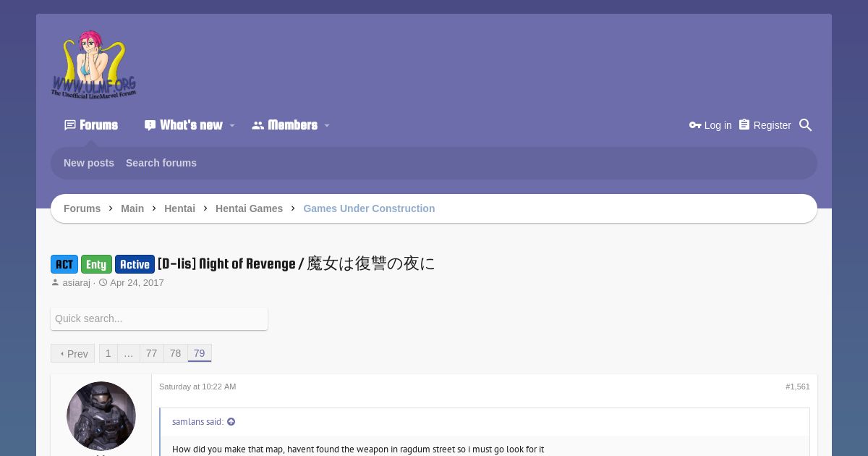The width and height of the screenshot is (868, 456).
Task: Open the ULMF forum logo homepage
Action: pos(93,64)
